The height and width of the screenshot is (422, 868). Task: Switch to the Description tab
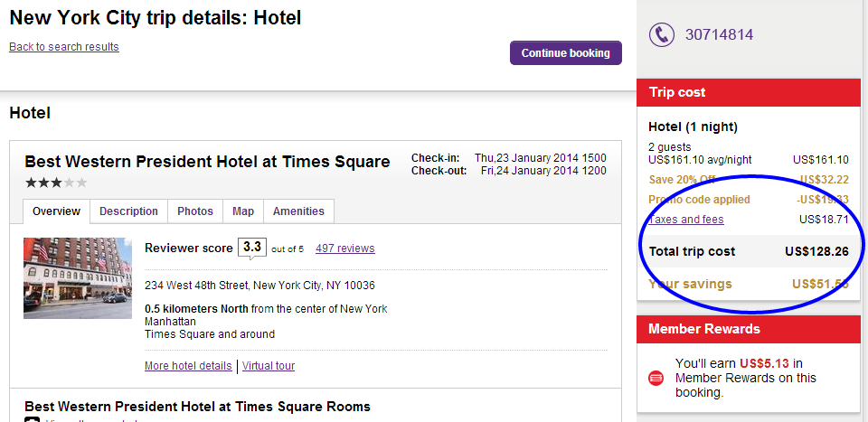(128, 211)
